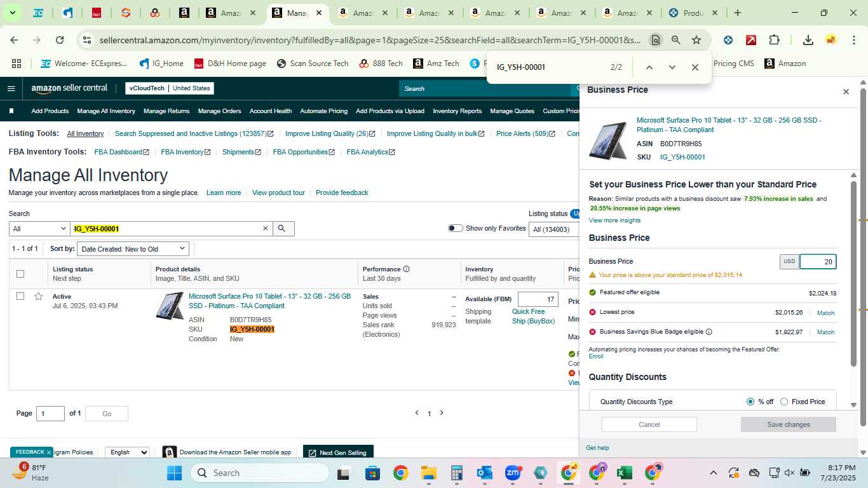Viewport: 868px width, 488px height.
Task: Open Automate Pricing menu item
Action: [x=323, y=111]
